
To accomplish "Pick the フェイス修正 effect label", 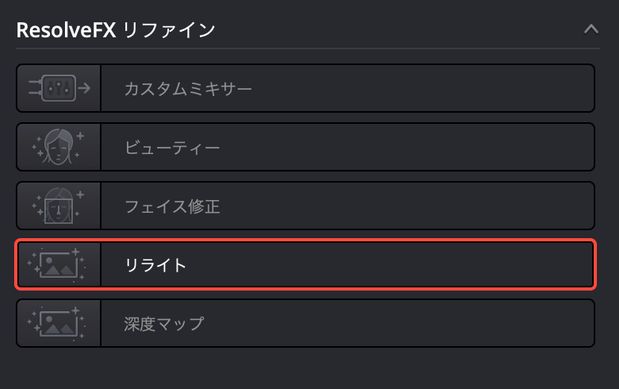I will click(172, 206).
